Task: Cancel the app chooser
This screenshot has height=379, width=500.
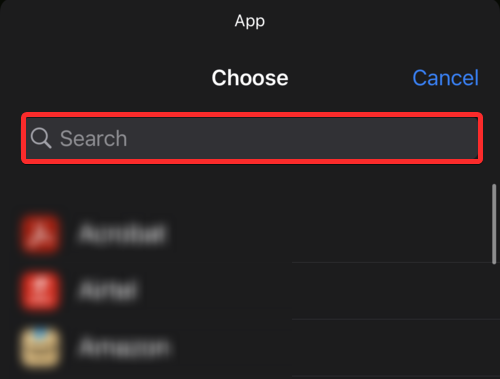Action: coord(445,78)
